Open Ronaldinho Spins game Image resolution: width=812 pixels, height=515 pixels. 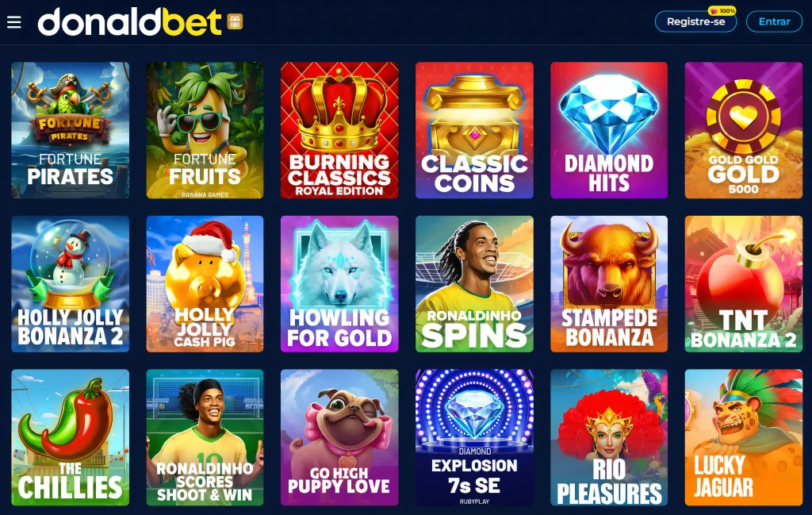[x=474, y=284]
